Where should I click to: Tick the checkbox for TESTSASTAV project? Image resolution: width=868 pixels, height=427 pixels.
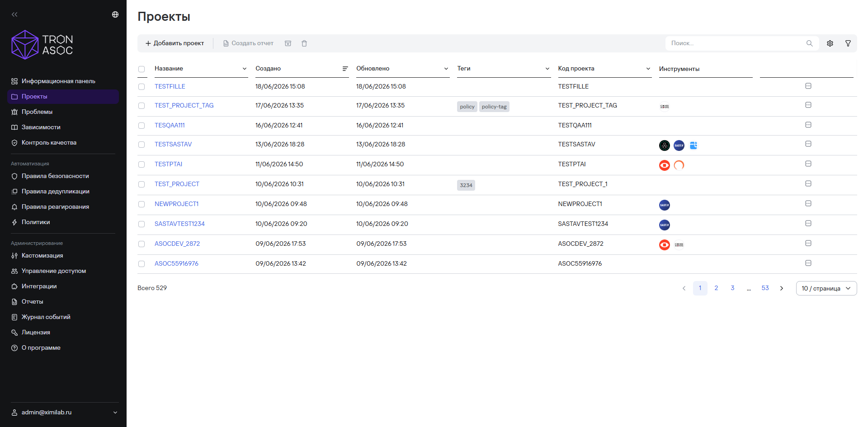click(142, 145)
